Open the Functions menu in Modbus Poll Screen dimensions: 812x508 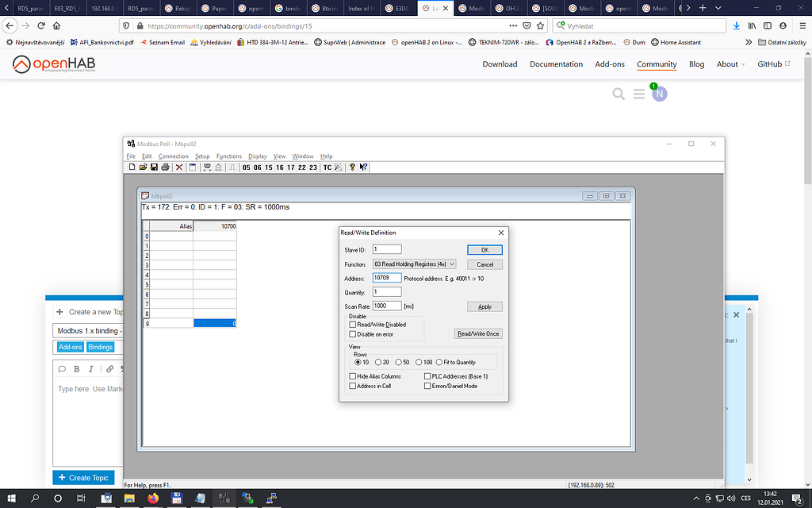pos(228,156)
